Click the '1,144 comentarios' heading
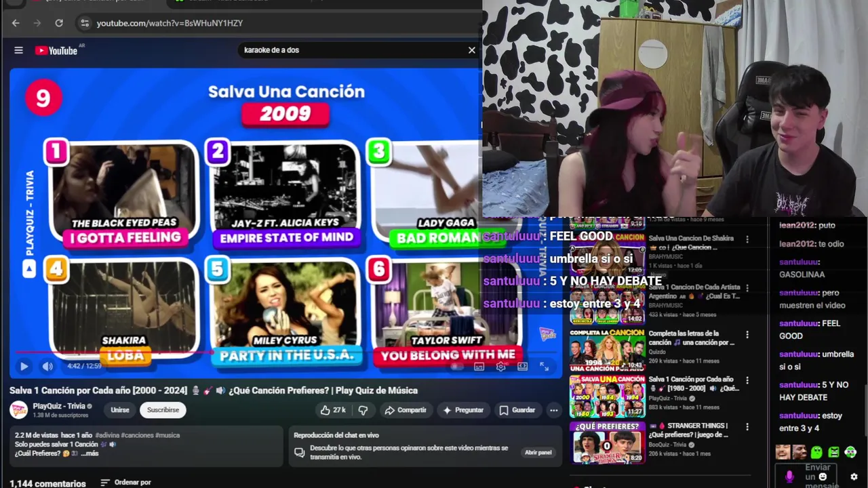The image size is (868, 488). tap(47, 483)
